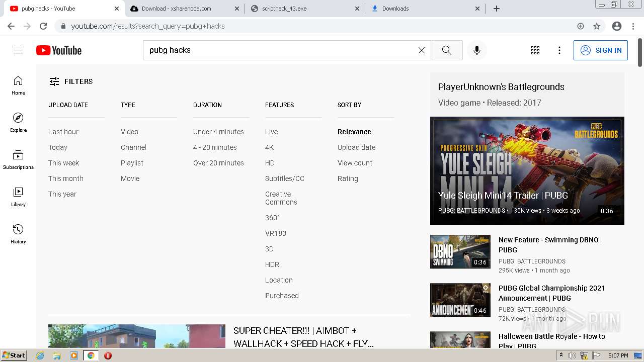
Task: Click the address bar URL
Action: (148, 26)
